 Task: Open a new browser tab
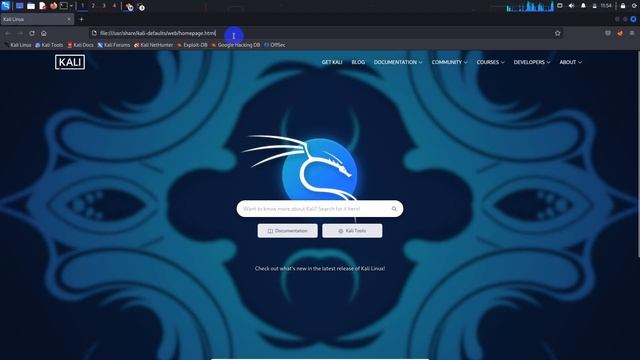pos(81,19)
